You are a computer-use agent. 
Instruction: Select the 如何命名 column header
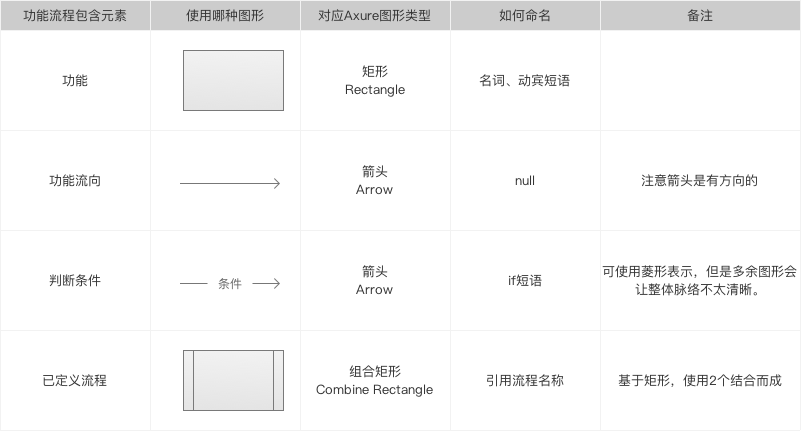click(x=525, y=15)
